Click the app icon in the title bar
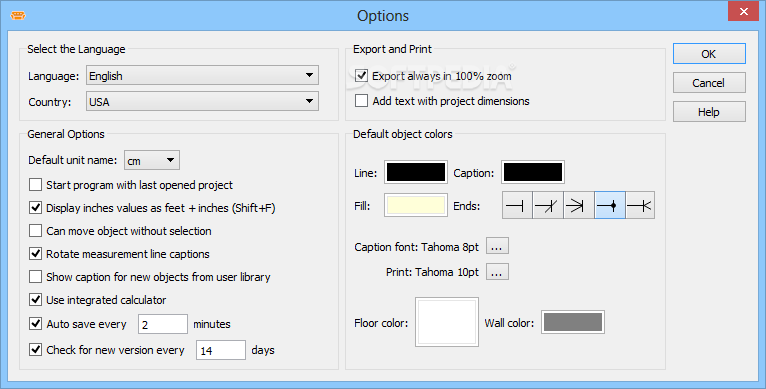 click(18, 16)
